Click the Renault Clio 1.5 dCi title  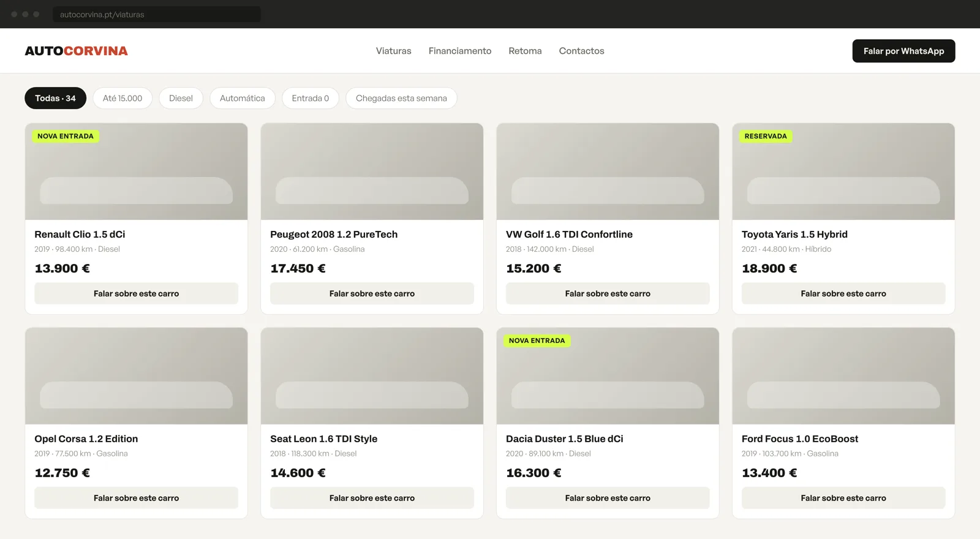pos(80,235)
